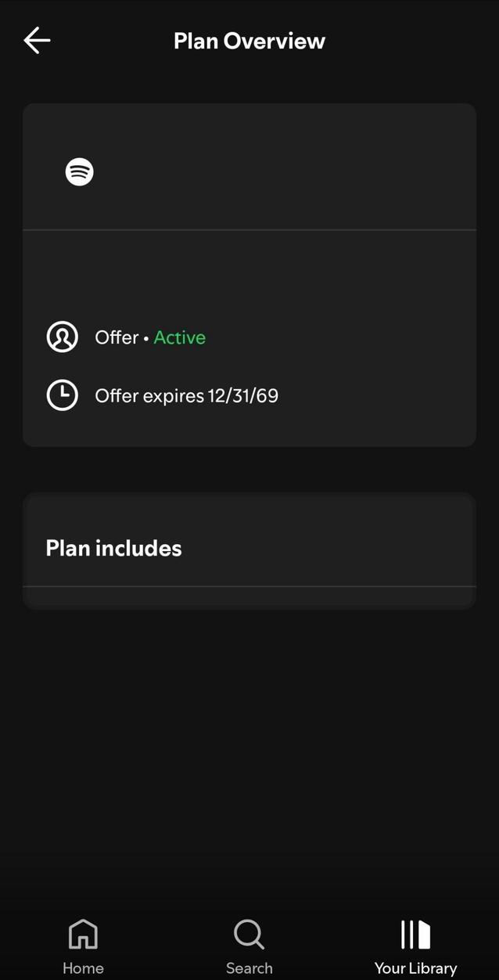The height and width of the screenshot is (980, 499).
Task: Select the Plan includes card
Action: click(x=249, y=548)
